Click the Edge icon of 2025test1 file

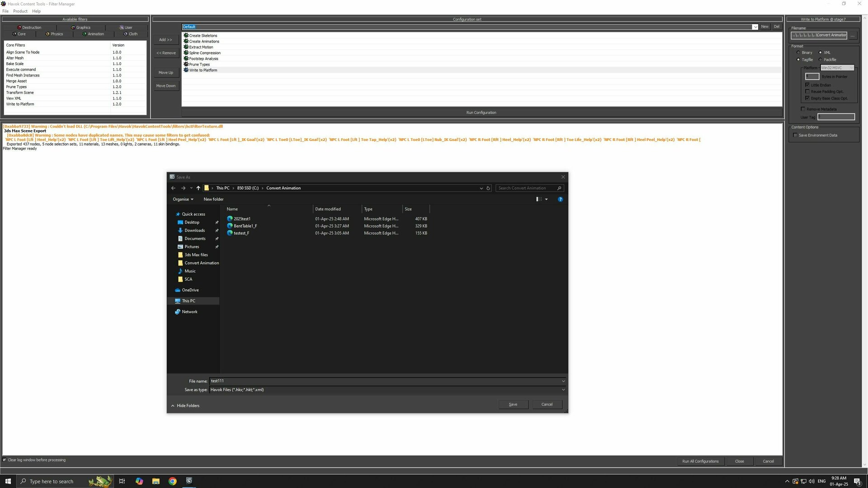point(230,219)
